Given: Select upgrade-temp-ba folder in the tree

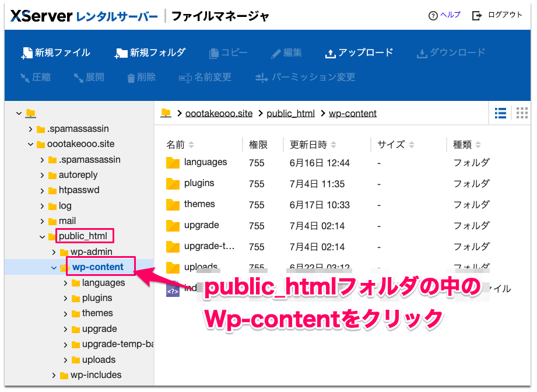Looking at the screenshot, I should (117, 344).
